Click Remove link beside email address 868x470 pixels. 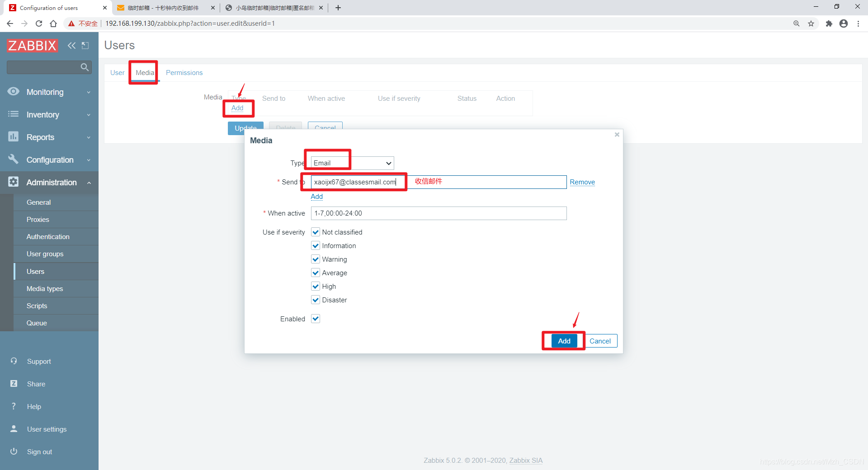coord(582,182)
